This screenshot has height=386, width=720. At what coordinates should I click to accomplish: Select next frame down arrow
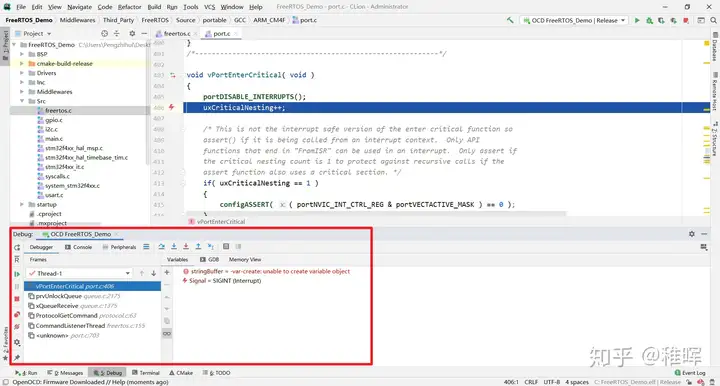(x=154, y=273)
